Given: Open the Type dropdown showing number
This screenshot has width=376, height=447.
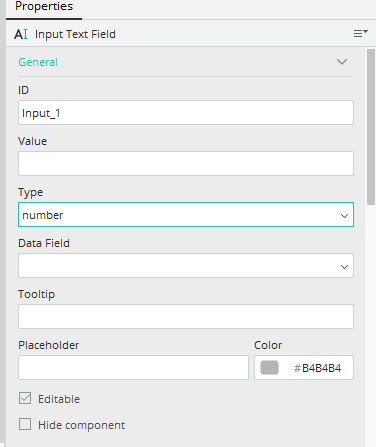Looking at the screenshot, I should tap(186, 215).
